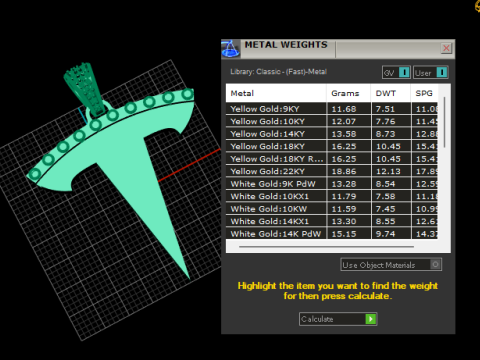Click the 13.28 grams value
Image resolution: width=480 pixels, height=360 pixels.
pyautogui.click(x=344, y=184)
